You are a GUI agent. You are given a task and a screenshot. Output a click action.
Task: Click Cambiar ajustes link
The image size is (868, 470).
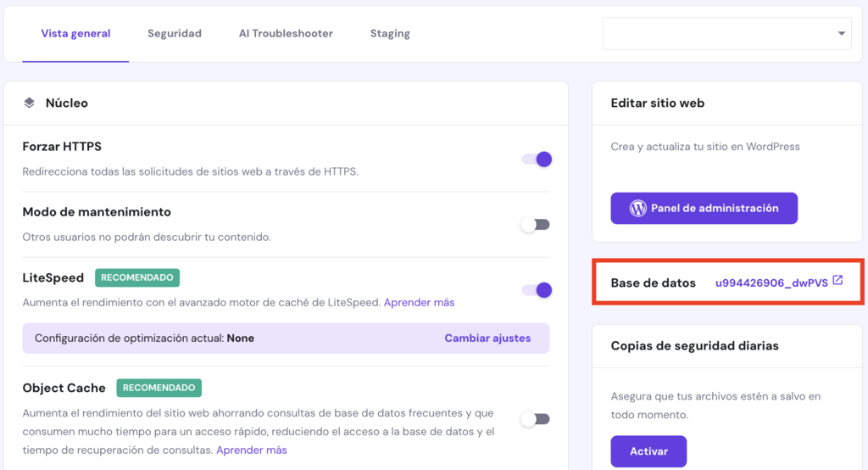(x=487, y=338)
